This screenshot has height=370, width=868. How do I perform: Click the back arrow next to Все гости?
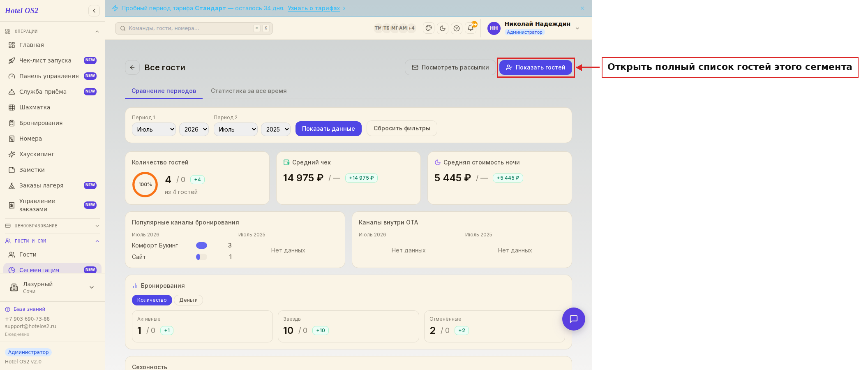click(132, 67)
